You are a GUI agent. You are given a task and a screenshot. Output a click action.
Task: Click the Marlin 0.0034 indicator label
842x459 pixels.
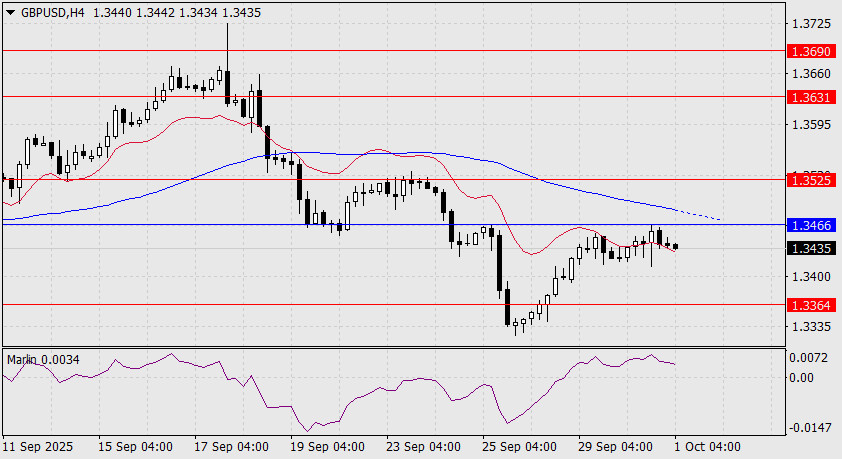[43, 360]
